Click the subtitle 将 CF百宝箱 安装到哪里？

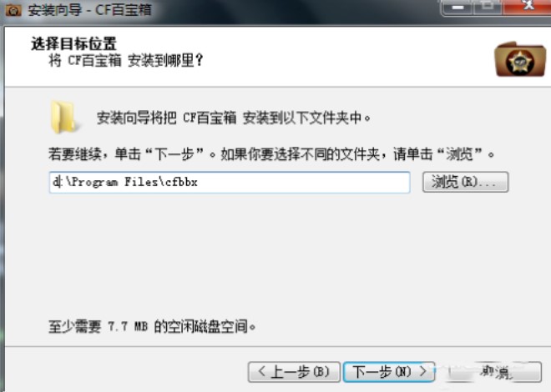coord(126,60)
